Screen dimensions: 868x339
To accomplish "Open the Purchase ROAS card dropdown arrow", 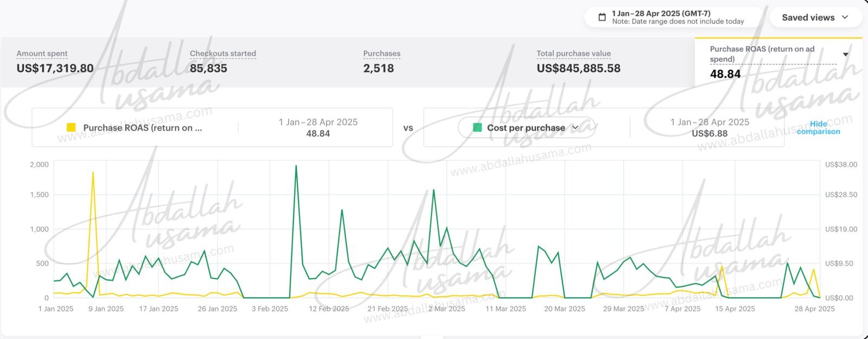I will [845, 54].
